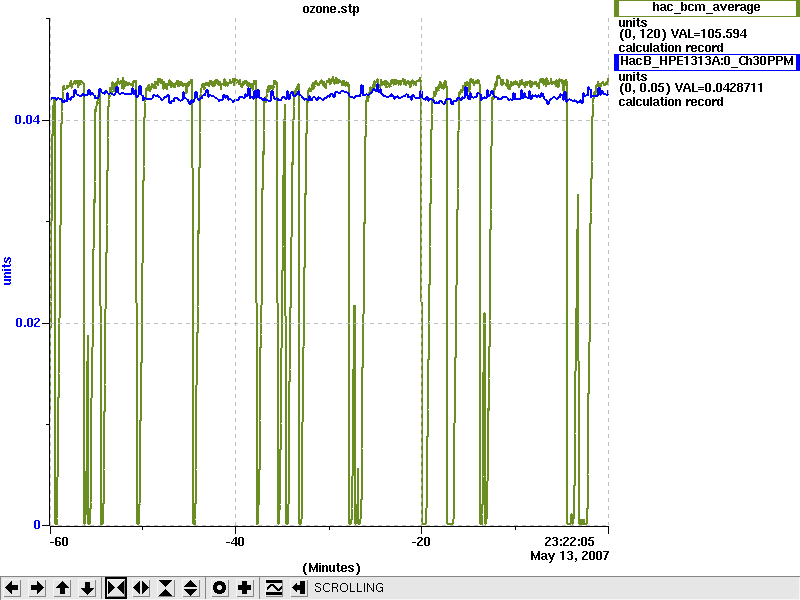The image size is (800, 600).
Task: Shift the plot up with up arrow
Action: pos(62,588)
